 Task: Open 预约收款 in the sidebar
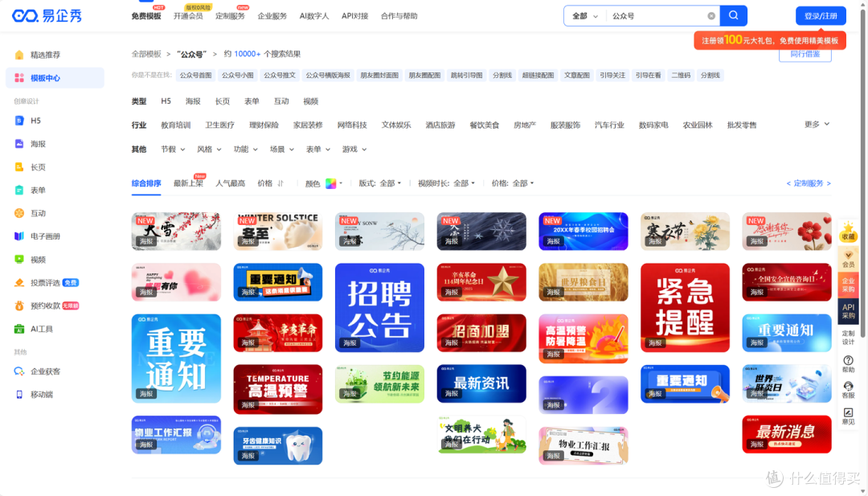pyautogui.click(x=45, y=305)
